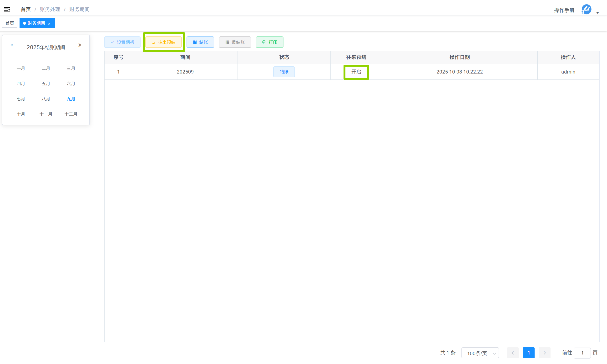Image resolution: width=607 pixels, height=364 pixels.
Task: Collapse the sidebar with the hamburger icon
Action: tap(7, 10)
